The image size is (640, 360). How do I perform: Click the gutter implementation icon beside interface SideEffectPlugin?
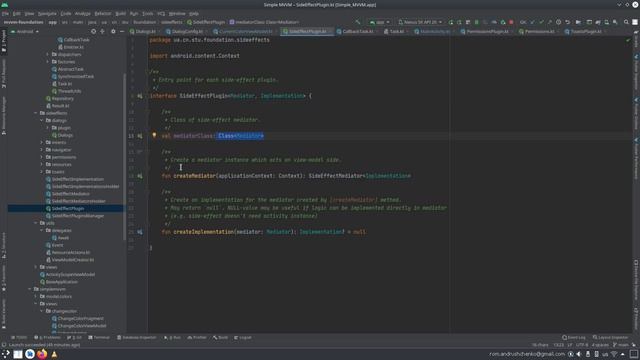pyautogui.click(x=140, y=96)
